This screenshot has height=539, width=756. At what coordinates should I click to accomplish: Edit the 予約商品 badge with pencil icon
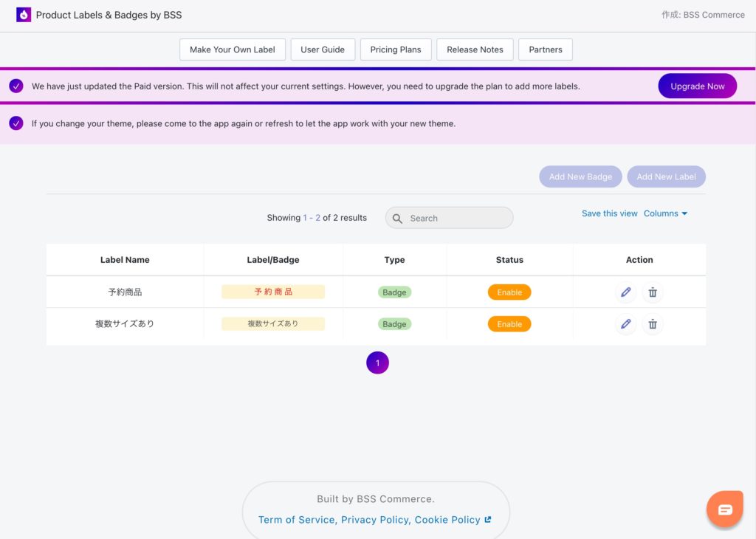[626, 292]
